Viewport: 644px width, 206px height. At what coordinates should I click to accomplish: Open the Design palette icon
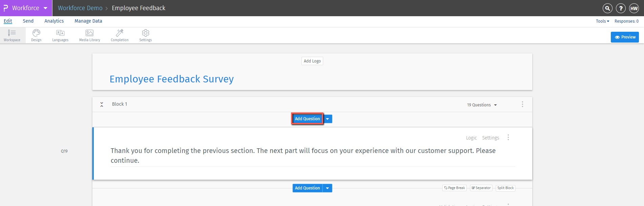pyautogui.click(x=36, y=35)
